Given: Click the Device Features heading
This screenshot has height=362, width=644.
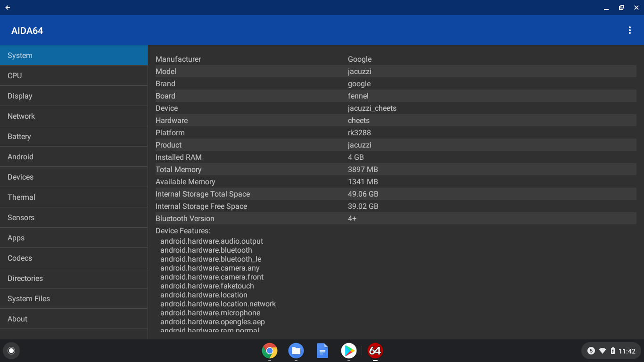Looking at the screenshot, I should [183, 230].
